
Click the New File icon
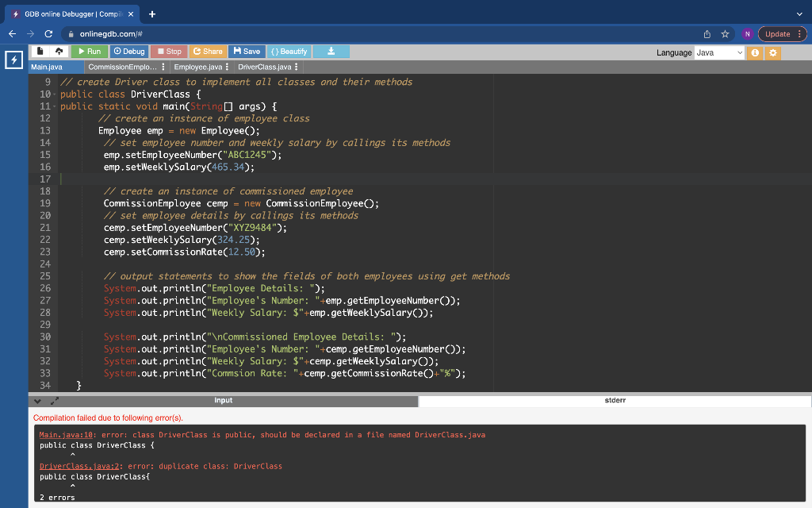pos(40,52)
